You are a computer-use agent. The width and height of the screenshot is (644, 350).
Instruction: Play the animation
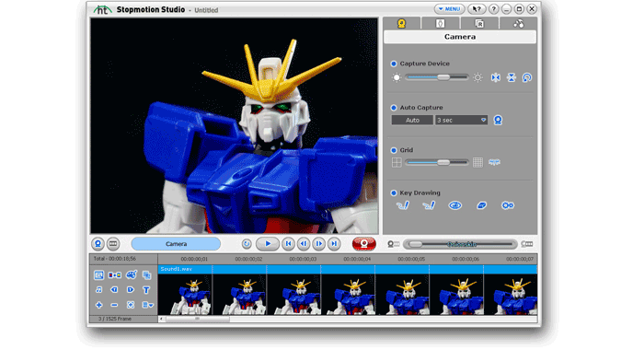pyautogui.click(x=268, y=244)
